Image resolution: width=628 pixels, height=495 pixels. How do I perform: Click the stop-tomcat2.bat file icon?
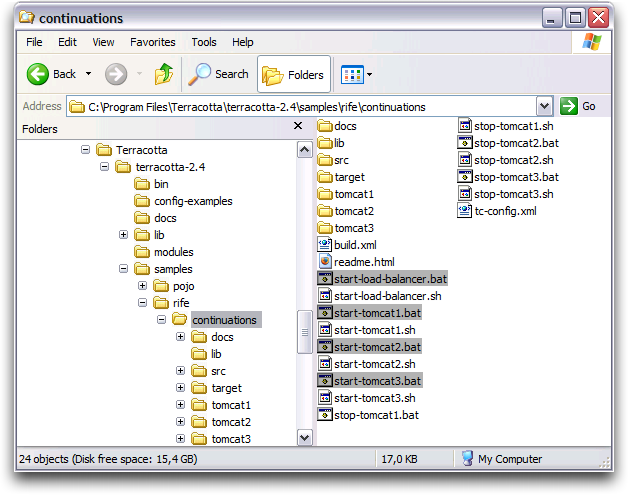[x=465, y=143]
